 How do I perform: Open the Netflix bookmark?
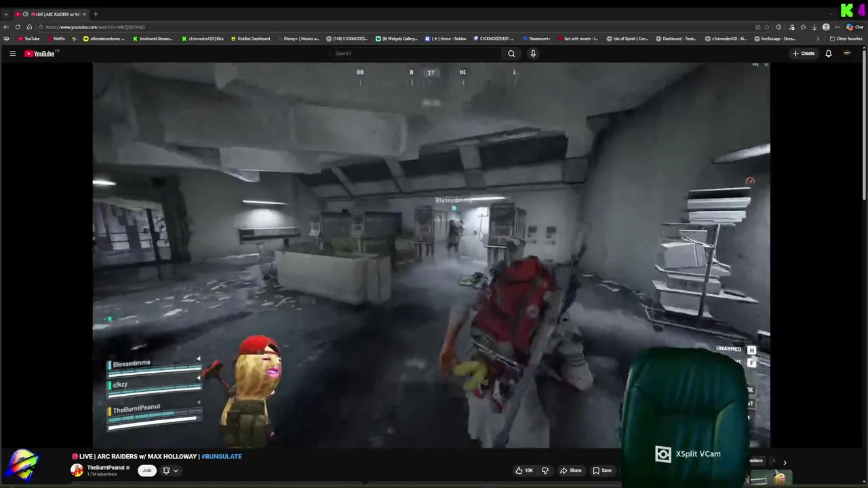[56, 39]
